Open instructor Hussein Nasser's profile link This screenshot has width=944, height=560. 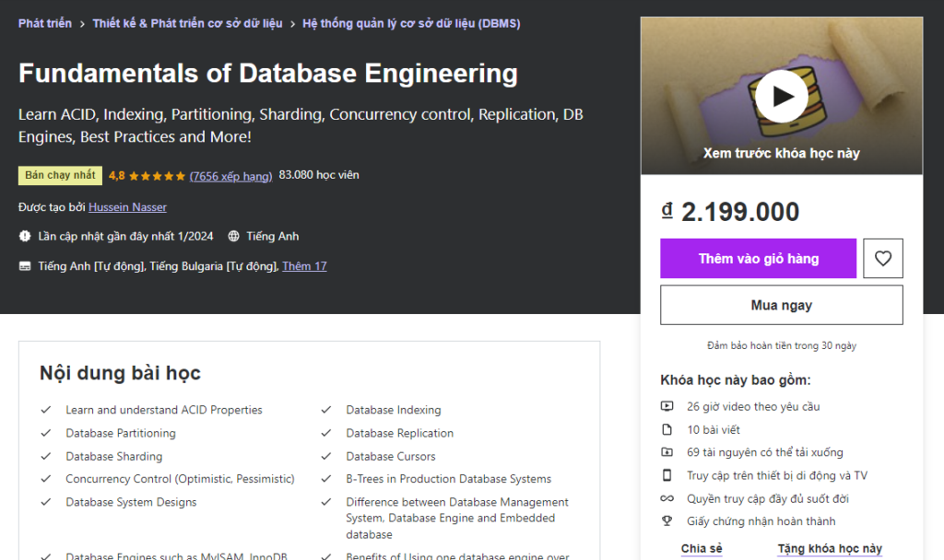pyautogui.click(x=127, y=207)
